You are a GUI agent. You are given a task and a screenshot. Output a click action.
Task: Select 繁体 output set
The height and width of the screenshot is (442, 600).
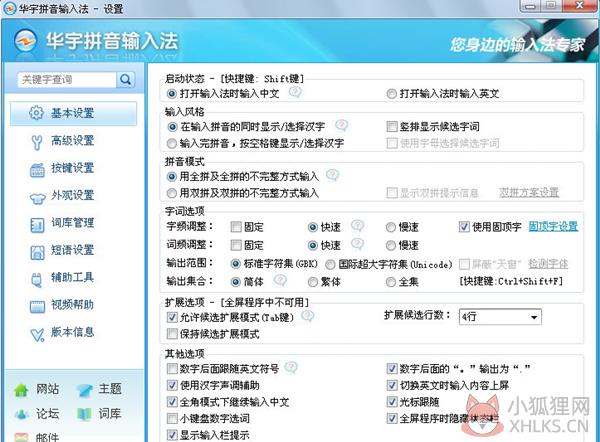(313, 282)
